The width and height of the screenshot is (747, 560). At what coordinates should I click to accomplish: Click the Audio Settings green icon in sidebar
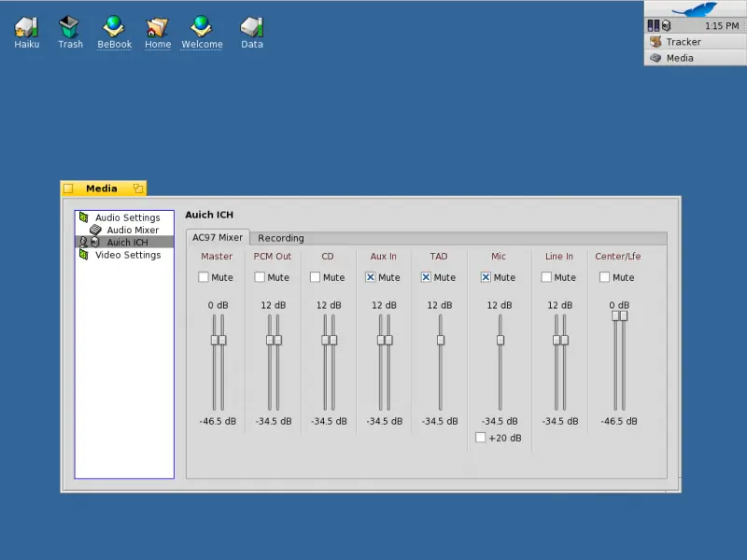[x=84, y=217]
